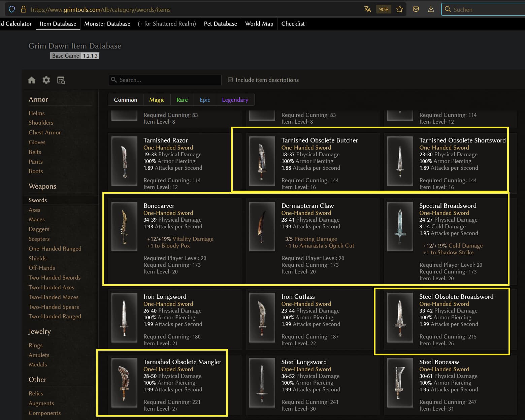Select the Epic rarity tab

click(x=205, y=100)
